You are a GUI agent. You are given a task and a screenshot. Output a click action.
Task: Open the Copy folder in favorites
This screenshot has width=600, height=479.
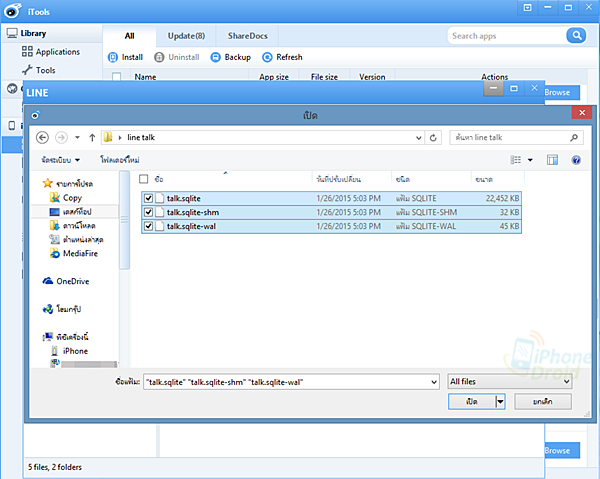pos(66,198)
